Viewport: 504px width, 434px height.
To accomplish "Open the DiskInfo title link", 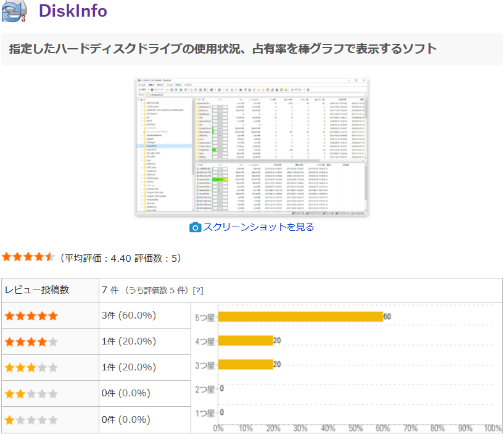I will pyautogui.click(x=73, y=10).
